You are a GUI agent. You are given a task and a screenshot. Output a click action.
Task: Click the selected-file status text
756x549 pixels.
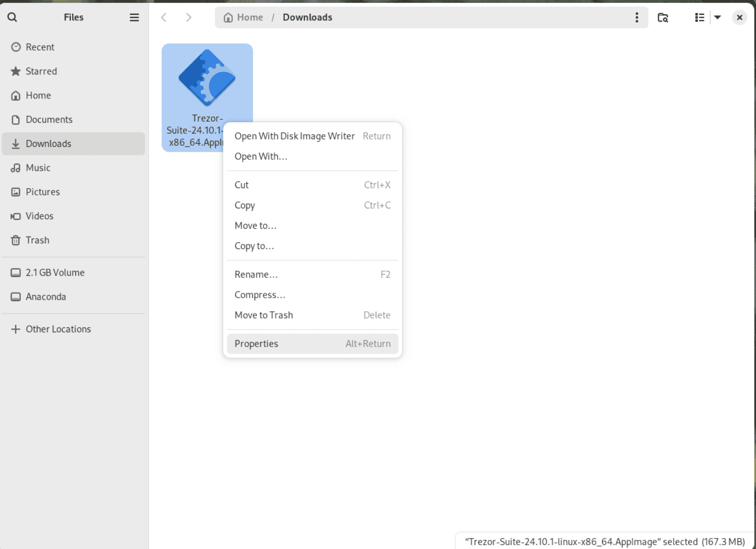pyautogui.click(x=605, y=542)
